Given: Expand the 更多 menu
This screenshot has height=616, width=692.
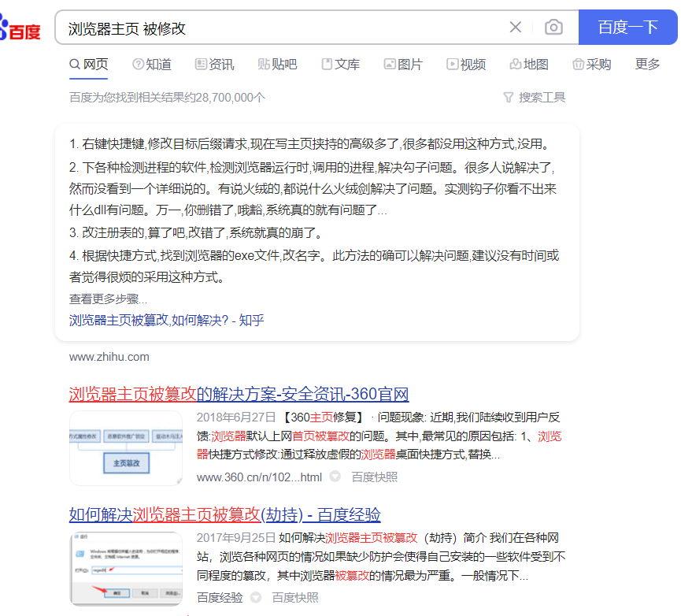Looking at the screenshot, I should [x=647, y=65].
